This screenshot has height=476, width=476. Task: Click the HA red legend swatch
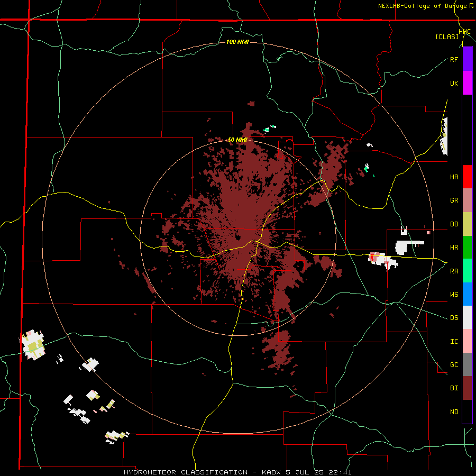[467, 177]
